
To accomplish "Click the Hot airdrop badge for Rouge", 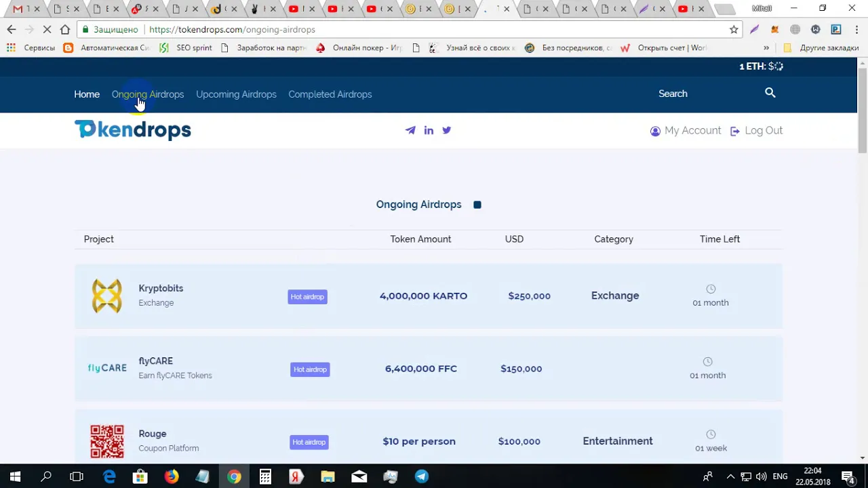I will tap(309, 442).
